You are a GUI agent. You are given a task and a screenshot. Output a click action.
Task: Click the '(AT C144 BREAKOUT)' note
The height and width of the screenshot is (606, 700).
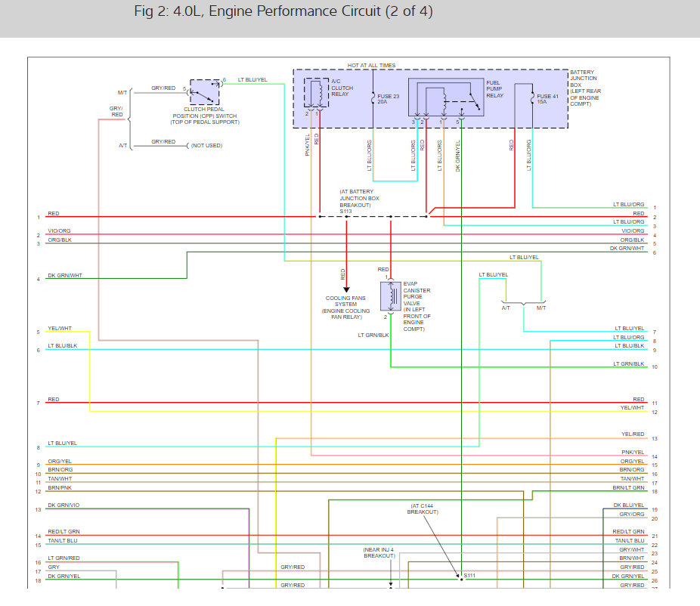coord(423,509)
